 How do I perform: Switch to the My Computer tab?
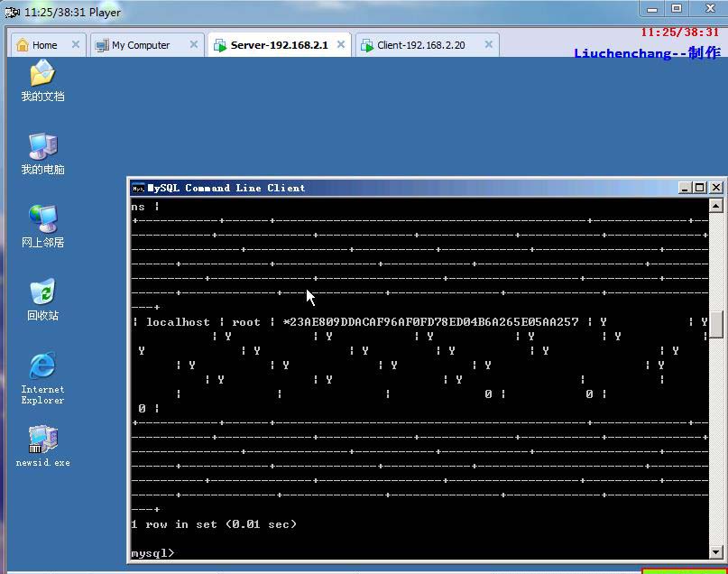click(x=147, y=45)
